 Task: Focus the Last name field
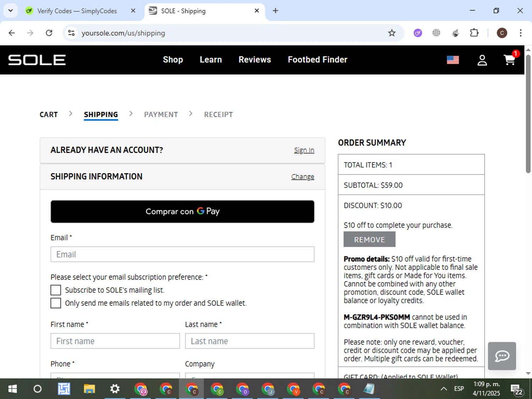(250, 341)
